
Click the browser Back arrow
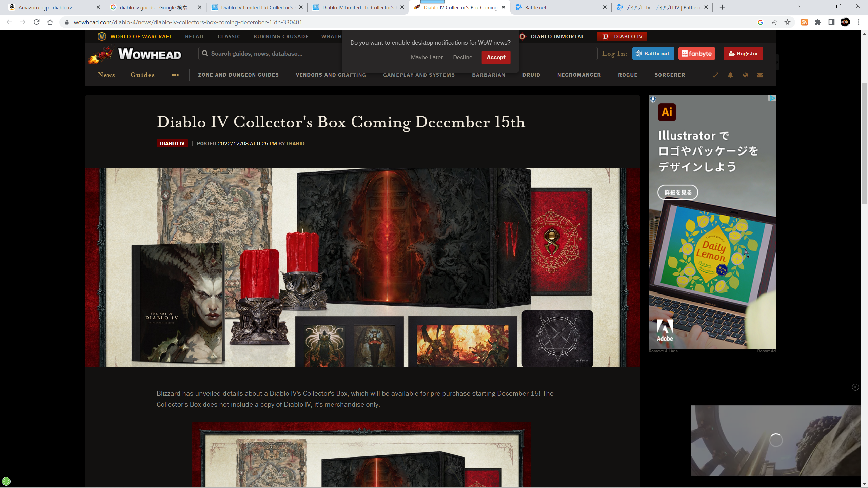click(9, 22)
